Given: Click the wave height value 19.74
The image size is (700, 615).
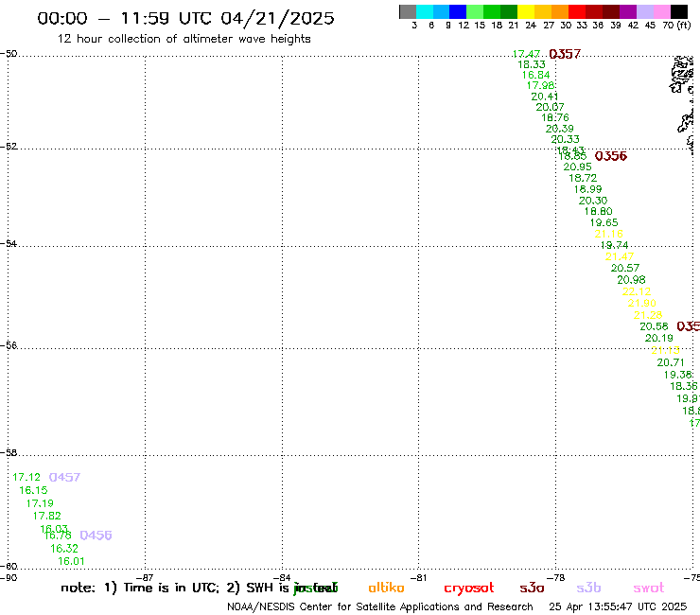Looking at the screenshot, I should 614,245.
